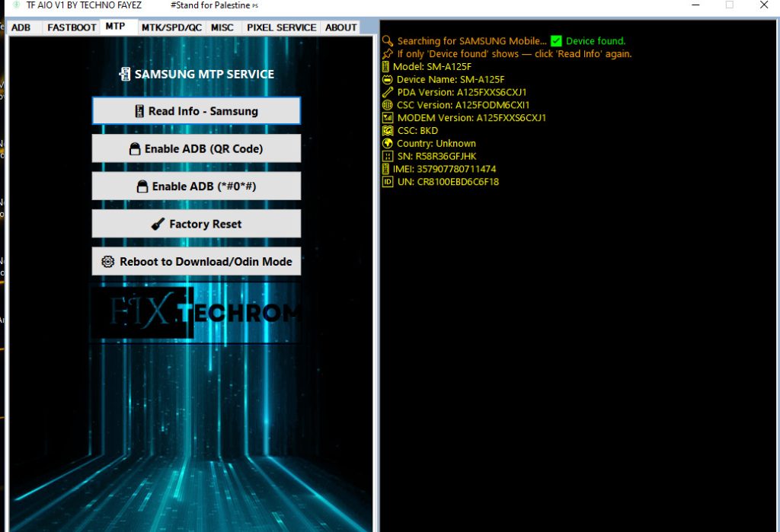Click 'CSC: BKD' text

click(x=418, y=131)
